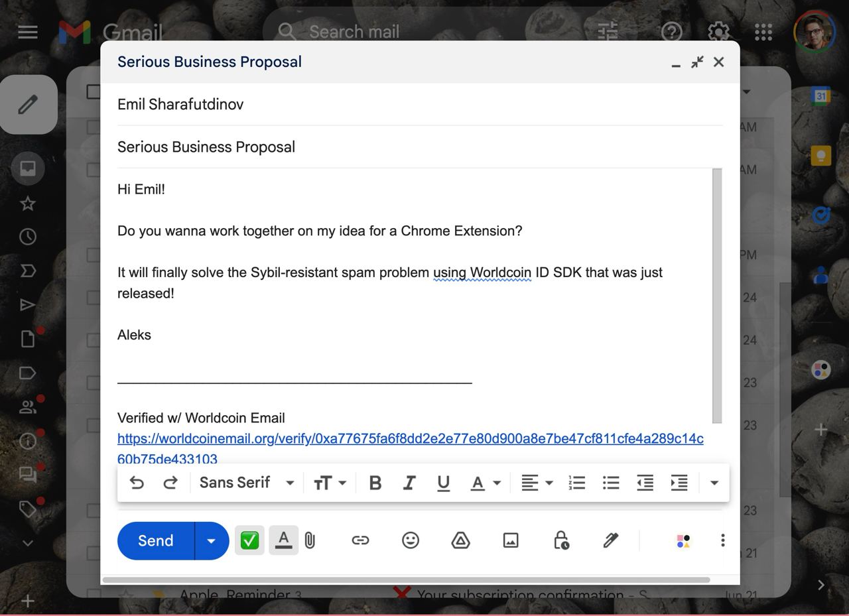Viewport: 849px width, 616px height.
Task: Click the Compose pencil button in the Gmail sidebar
Action: [x=28, y=105]
